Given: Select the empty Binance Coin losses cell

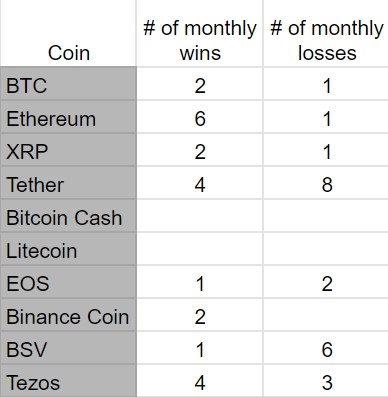Looking at the screenshot, I should [x=326, y=315].
